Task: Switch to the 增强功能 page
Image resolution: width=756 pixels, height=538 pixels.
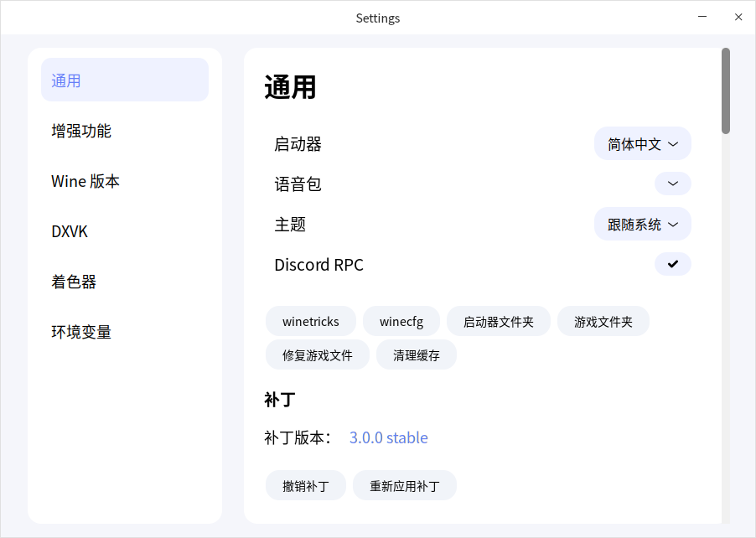Action: [x=81, y=130]
